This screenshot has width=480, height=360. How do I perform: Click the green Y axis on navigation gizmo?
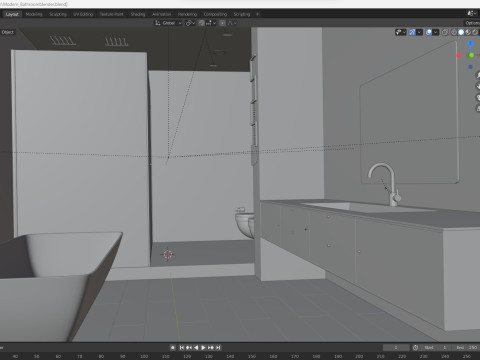pyautogui.click(x=471, y=55)
